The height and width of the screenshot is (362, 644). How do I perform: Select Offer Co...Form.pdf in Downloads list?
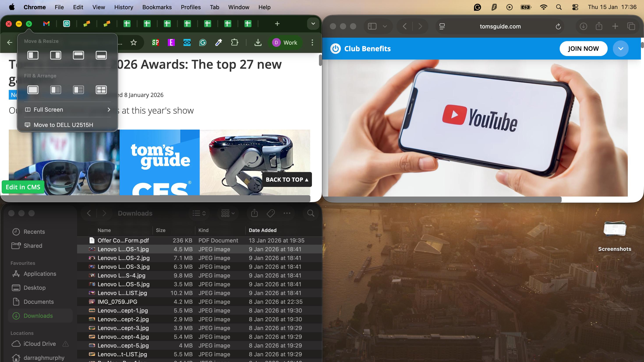(123, 240)
